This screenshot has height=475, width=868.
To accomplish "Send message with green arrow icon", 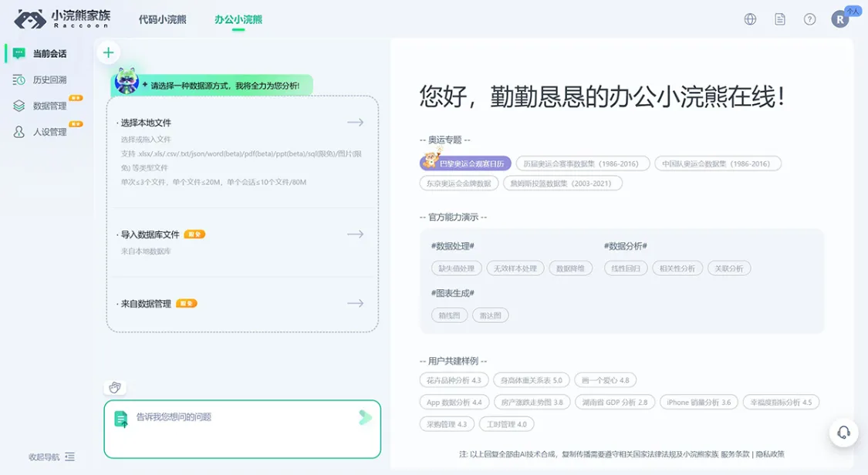I will point(365,417).
